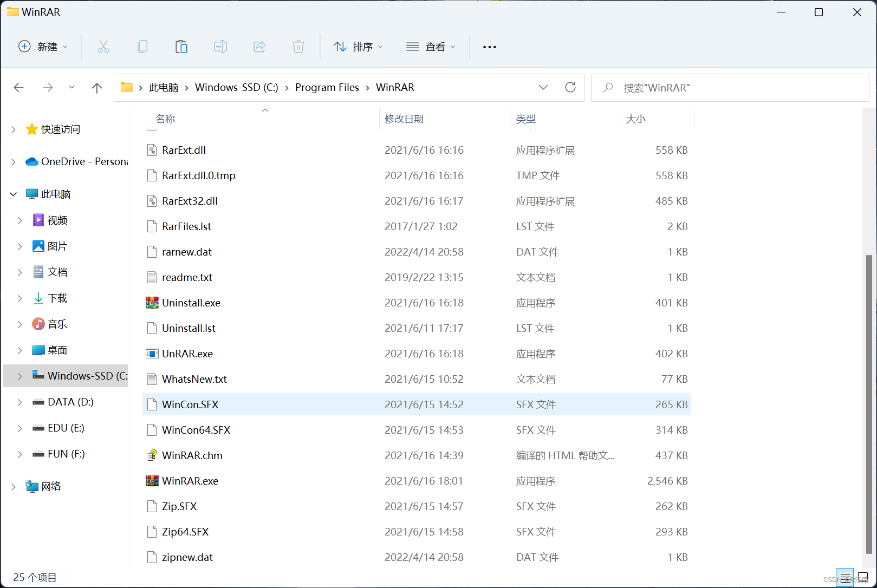Click the 搜索"WinRAR" search box

pos(730,87)
